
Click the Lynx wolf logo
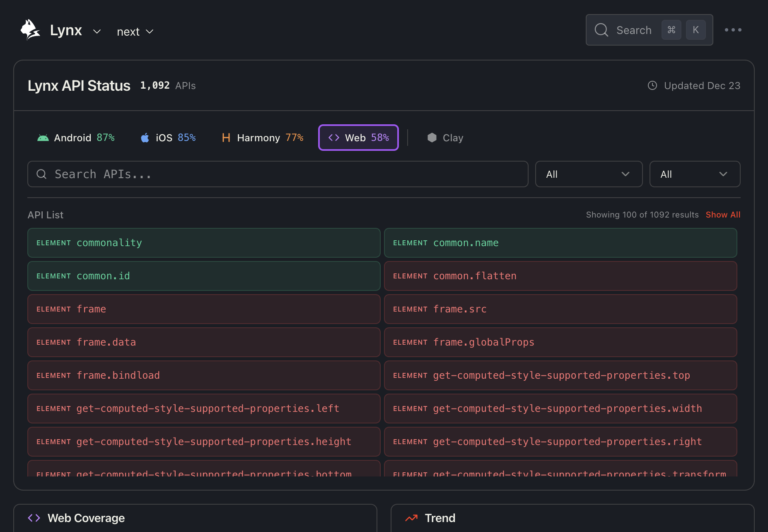[31, 29]
